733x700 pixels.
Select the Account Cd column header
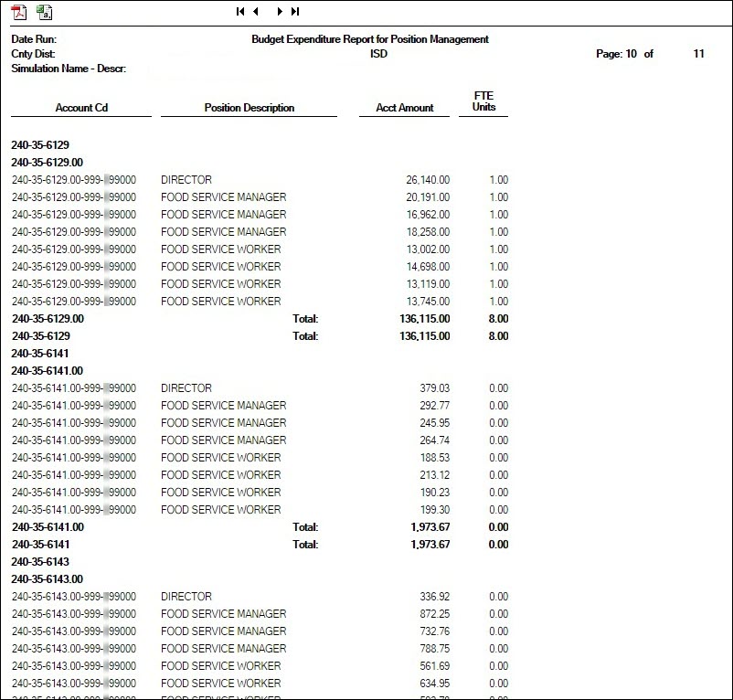tap(80, 108)
